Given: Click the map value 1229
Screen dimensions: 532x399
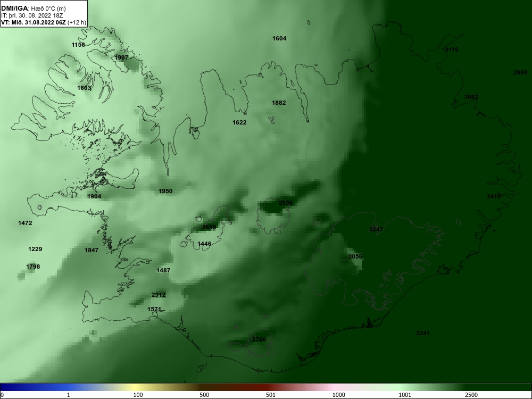Looking at the screenshot, I should [x=35, y=249].
